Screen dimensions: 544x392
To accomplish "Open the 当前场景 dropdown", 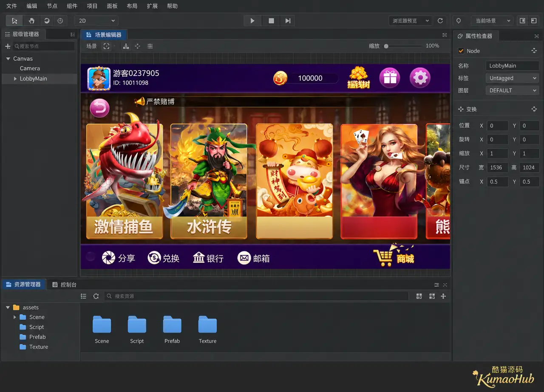I will (492, 20).
